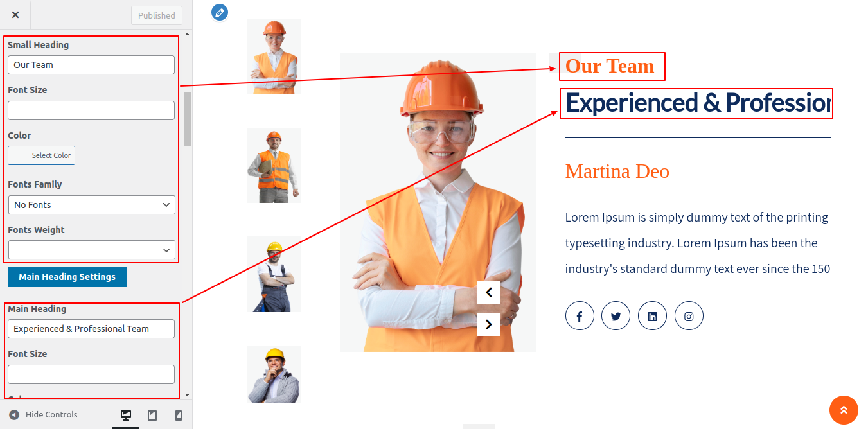Open the Facebook social icon
Viewport: 868px width, 429px height.
coord(580,316)
